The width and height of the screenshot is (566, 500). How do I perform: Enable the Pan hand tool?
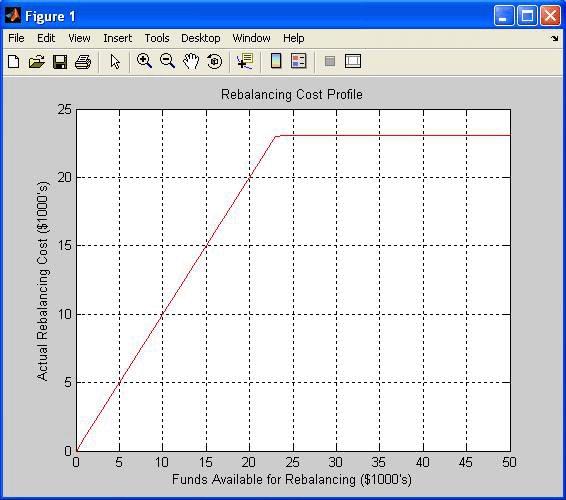coord(191,61)
